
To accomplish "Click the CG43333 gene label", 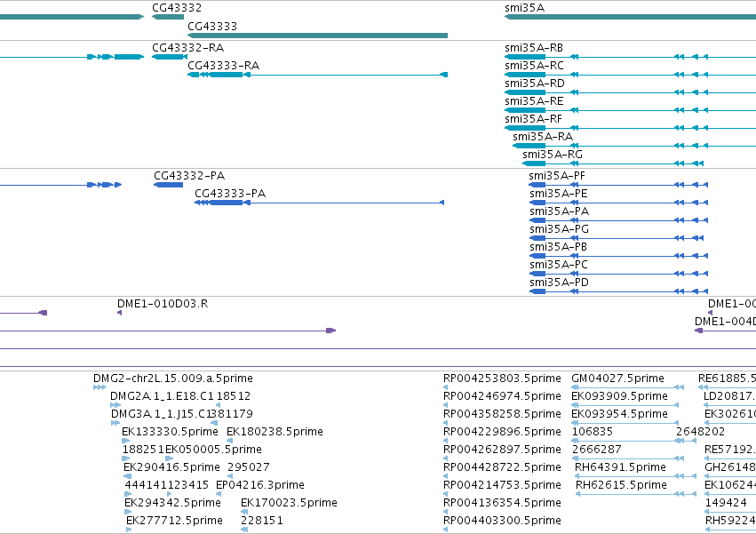I will pyautogui.click(x=212, y=27).
